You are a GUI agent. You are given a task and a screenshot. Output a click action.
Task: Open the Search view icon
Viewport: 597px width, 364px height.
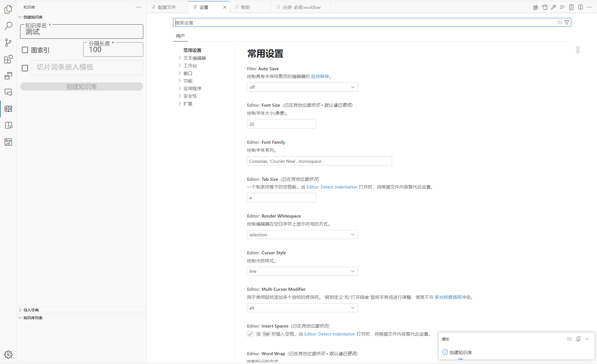point(8,26)
